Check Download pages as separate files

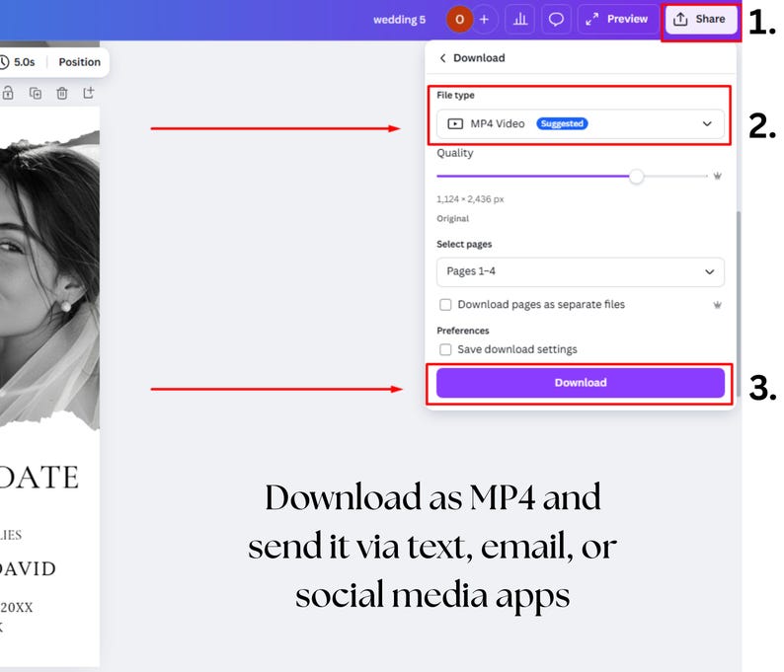click(x=445, y=304)
